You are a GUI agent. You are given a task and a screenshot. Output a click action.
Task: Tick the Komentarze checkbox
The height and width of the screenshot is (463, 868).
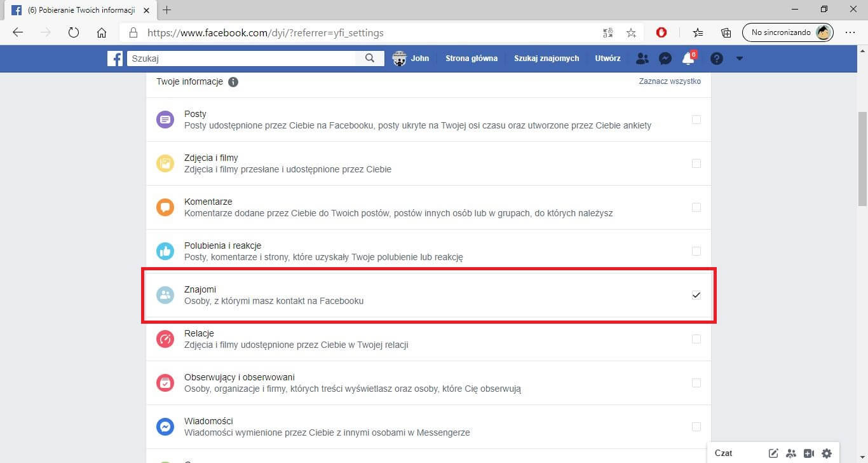click(x=696, y=207)
